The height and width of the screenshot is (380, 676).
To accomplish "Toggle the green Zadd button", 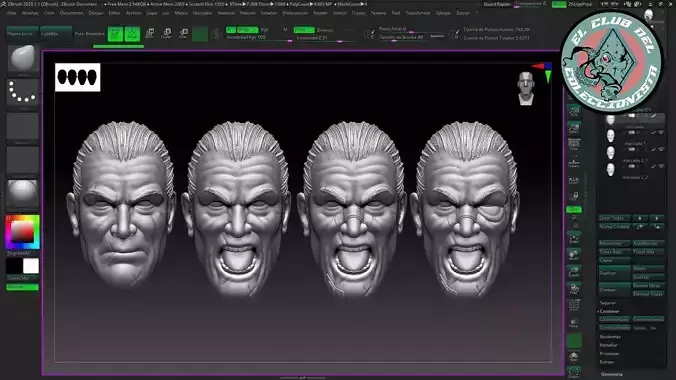I will [x=304, y=30].
